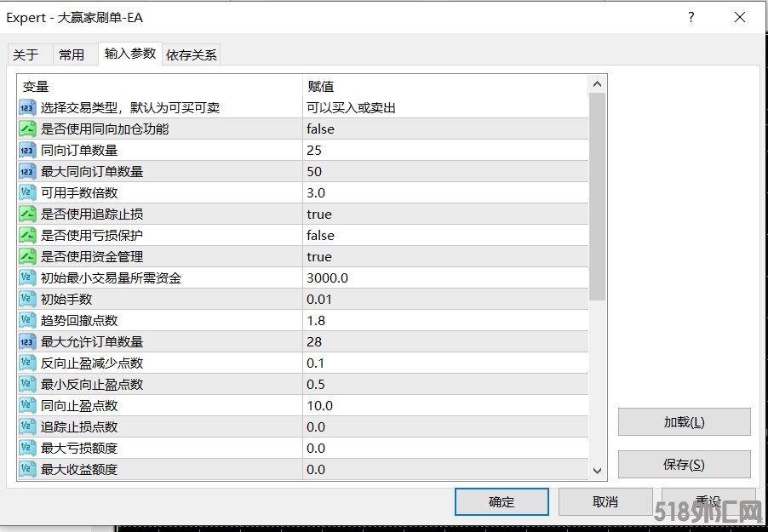Edit value 1.8 of 趋势回撤点数
The image size is (768, 532).
tap(445, 320)
